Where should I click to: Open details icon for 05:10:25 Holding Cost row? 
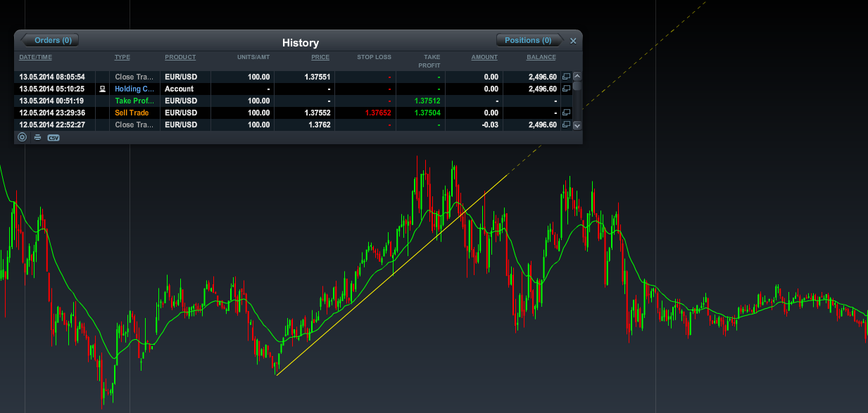tap(566, 89)
